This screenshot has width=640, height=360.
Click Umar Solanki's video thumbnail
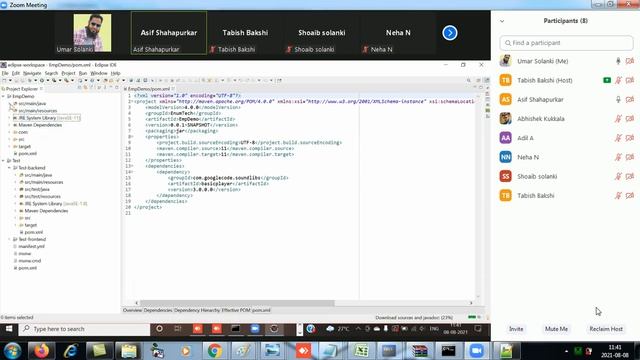[92, 33]
